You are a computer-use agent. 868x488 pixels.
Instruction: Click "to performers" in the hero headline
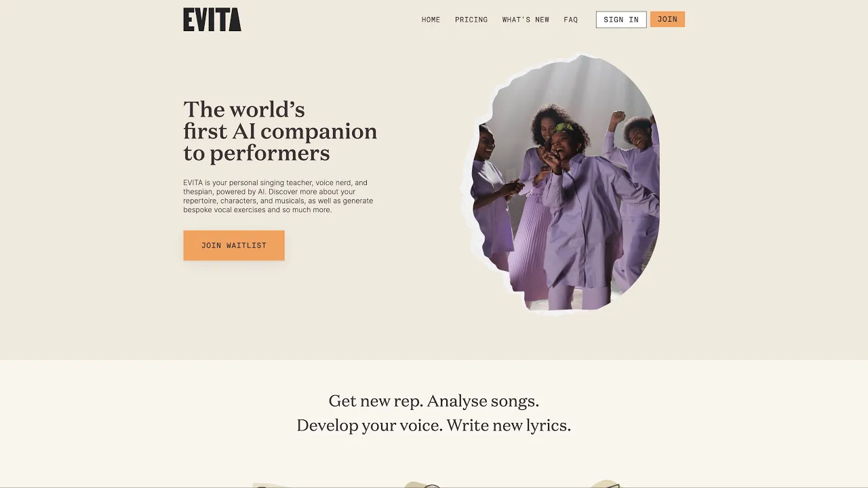point(256,153)
